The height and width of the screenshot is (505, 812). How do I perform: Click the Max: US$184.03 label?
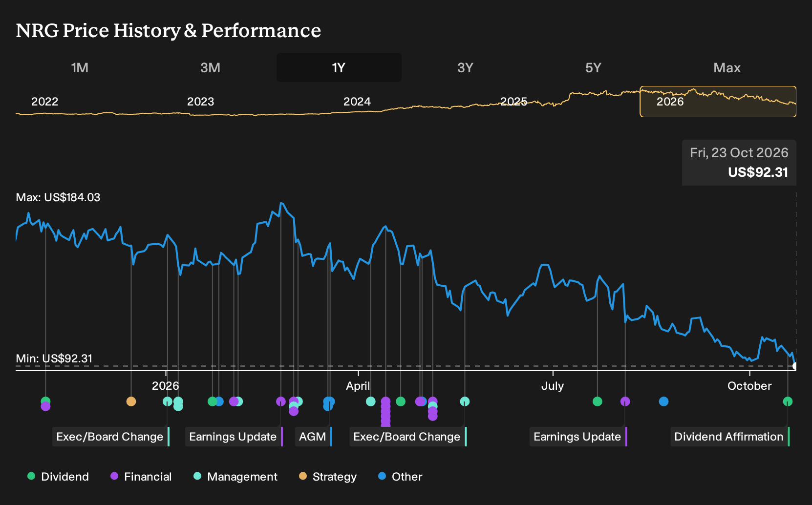point(58,197)
